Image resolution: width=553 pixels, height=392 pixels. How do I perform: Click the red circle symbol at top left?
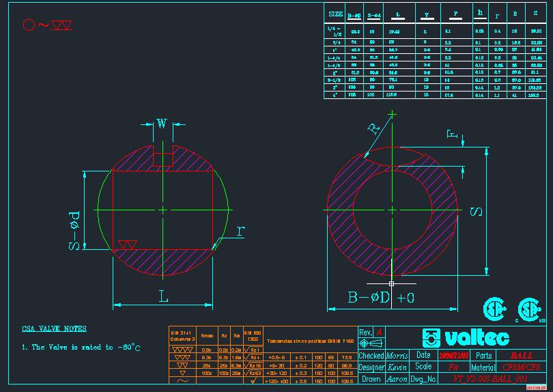(29, 25)
